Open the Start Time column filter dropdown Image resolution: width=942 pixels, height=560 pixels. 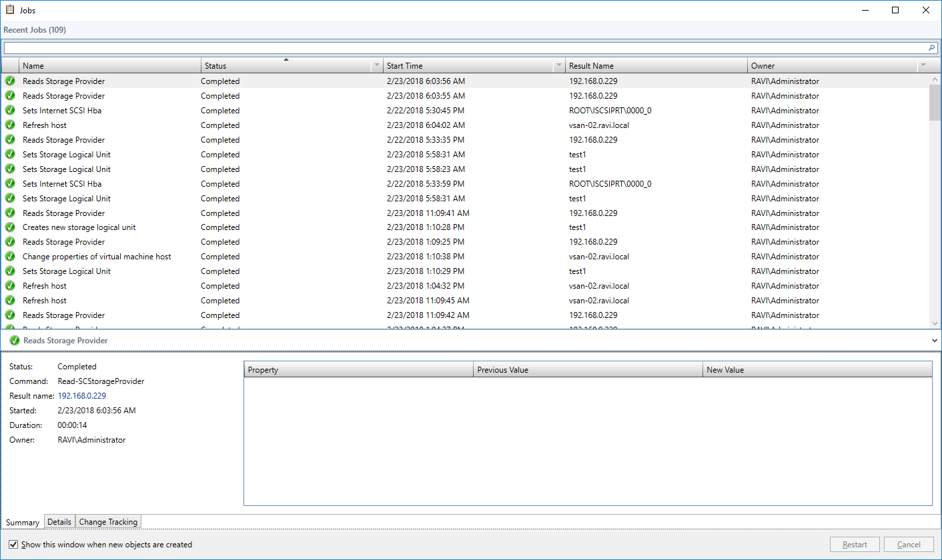point(559,65)
